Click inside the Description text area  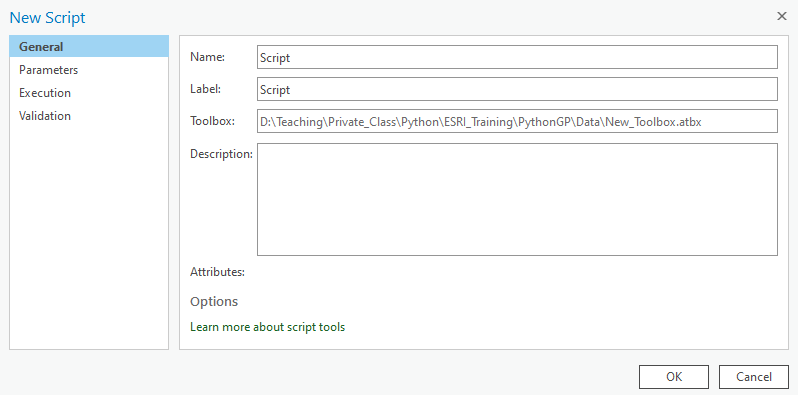[x=517, y=199]
